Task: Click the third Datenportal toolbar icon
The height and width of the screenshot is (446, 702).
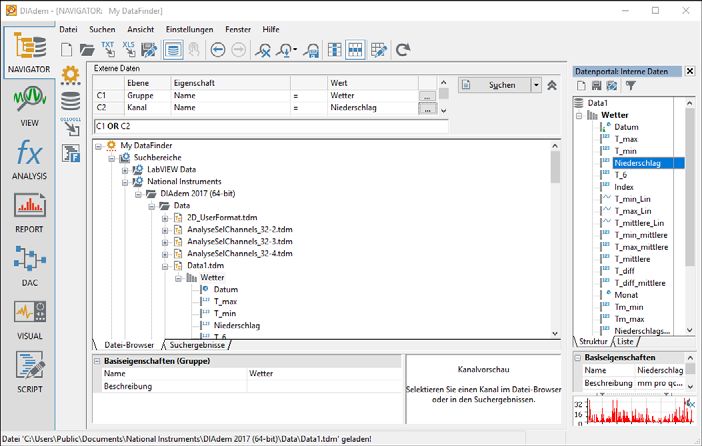Action: pyautogui.click(x=612, y=86)
